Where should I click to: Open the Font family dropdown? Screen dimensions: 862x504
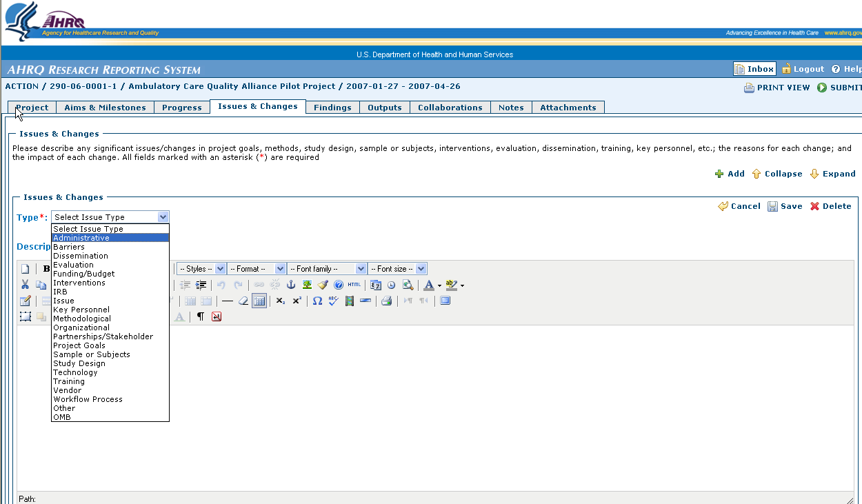(327, 269)
